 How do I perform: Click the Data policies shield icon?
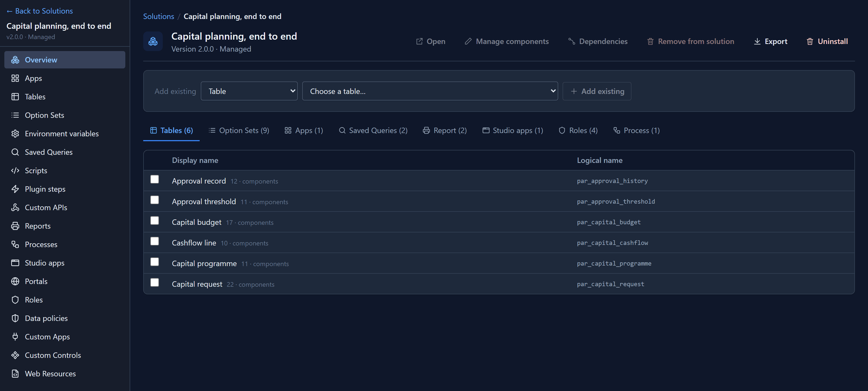click(15, 318)
